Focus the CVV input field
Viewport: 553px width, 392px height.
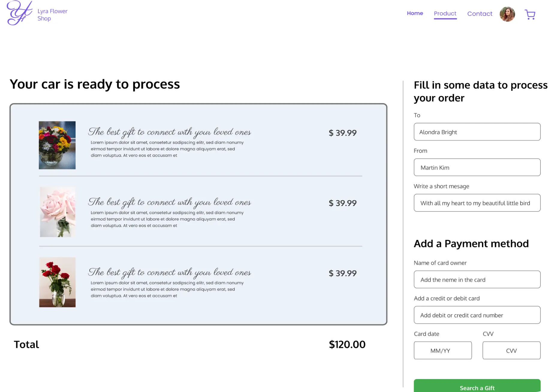tap(511, 350)
